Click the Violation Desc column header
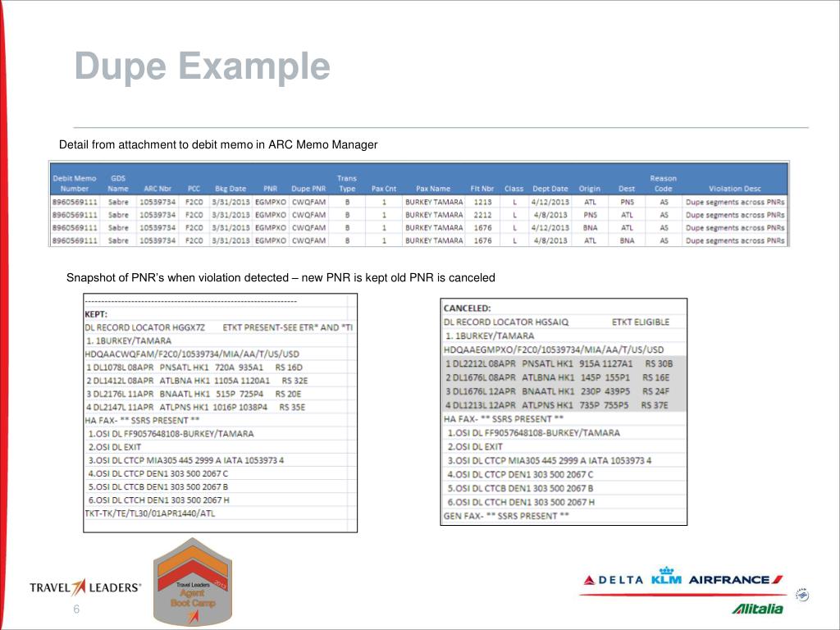Screen dimensions: 840x630 click(x=734, y=189)
